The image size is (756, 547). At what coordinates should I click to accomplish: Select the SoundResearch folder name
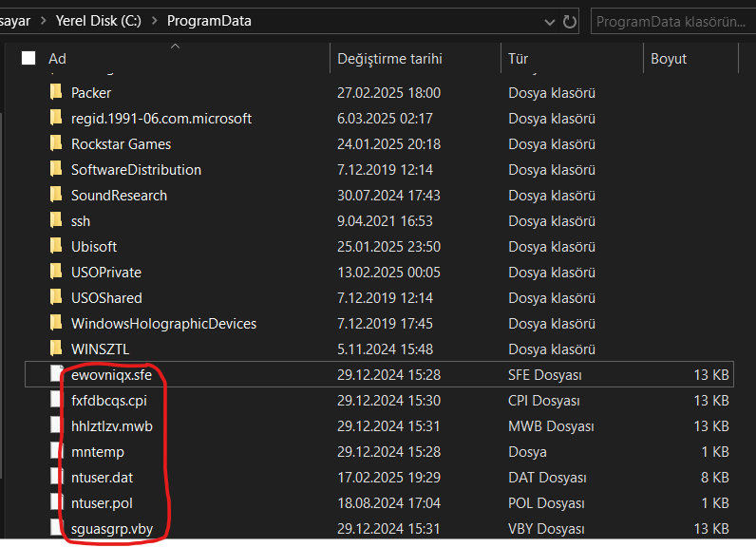click(x=119, y=196)
